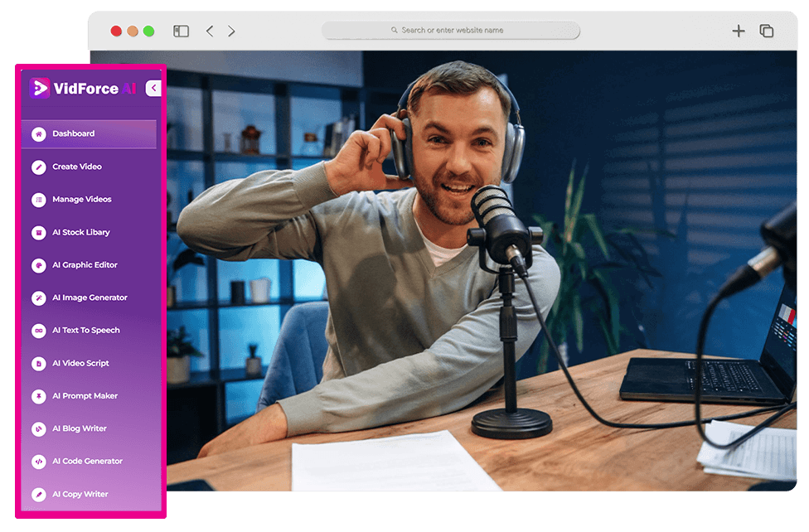The image size is (809, 532).
Task: Click the AI Text To Speech icon
Action: coord(38,331)
